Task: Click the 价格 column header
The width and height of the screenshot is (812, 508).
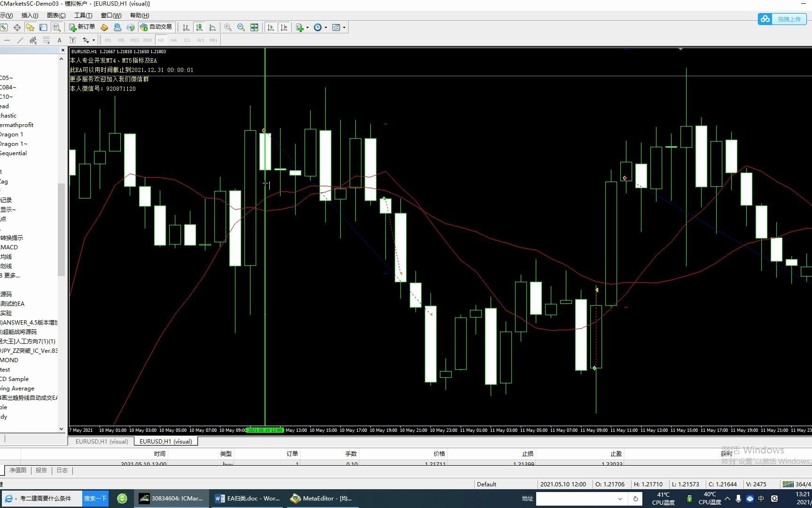Action: 439,453
